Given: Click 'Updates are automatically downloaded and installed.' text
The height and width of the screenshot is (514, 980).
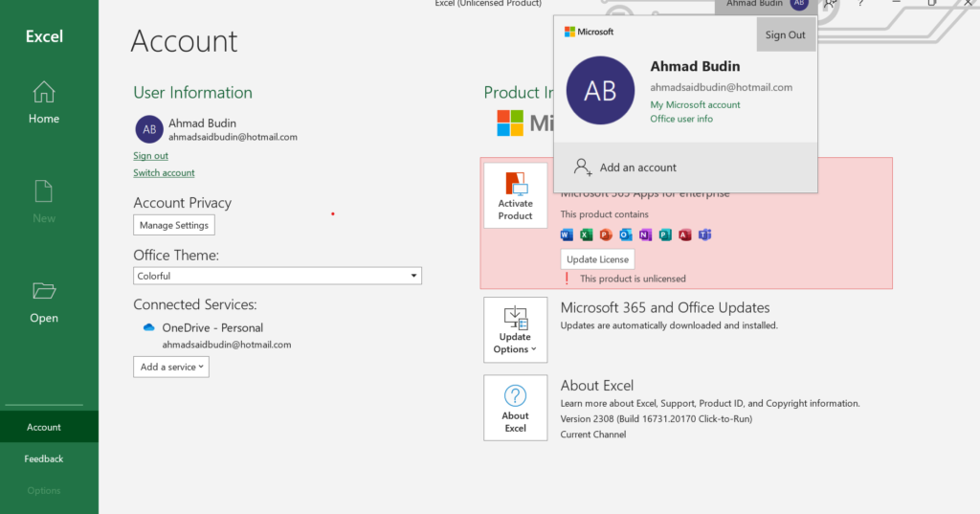Looking at the screenshot, I should 669,325.
